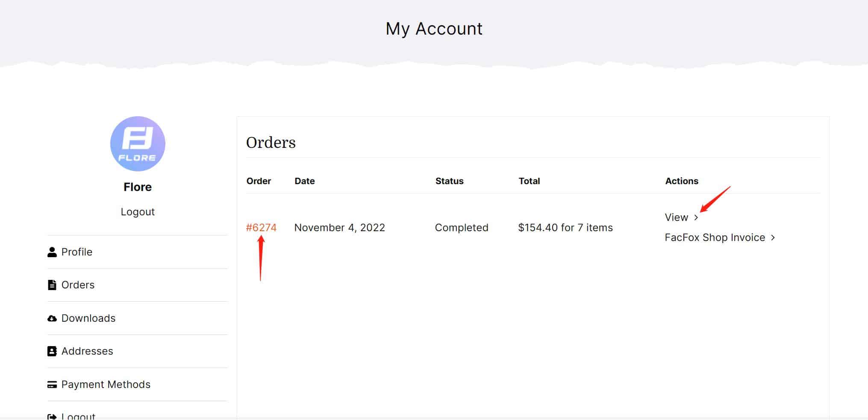Open Addresses in account menu
This screenshot has width=868, height=420.
coord(87,351)
